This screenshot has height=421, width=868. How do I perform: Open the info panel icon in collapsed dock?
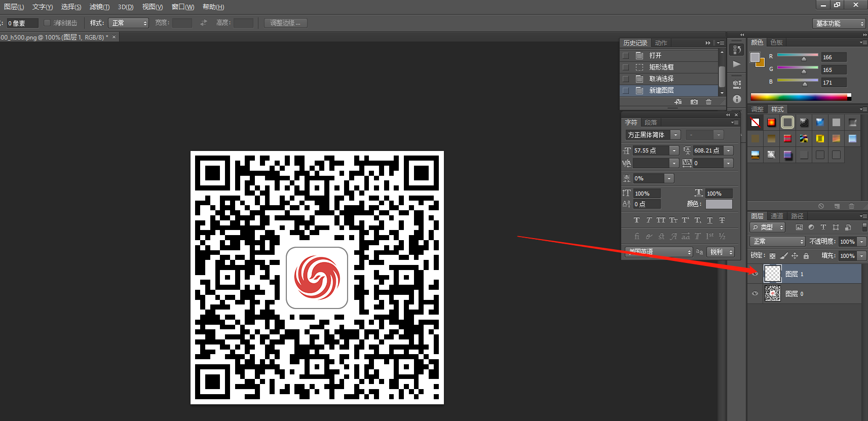[x=737, y=99]
